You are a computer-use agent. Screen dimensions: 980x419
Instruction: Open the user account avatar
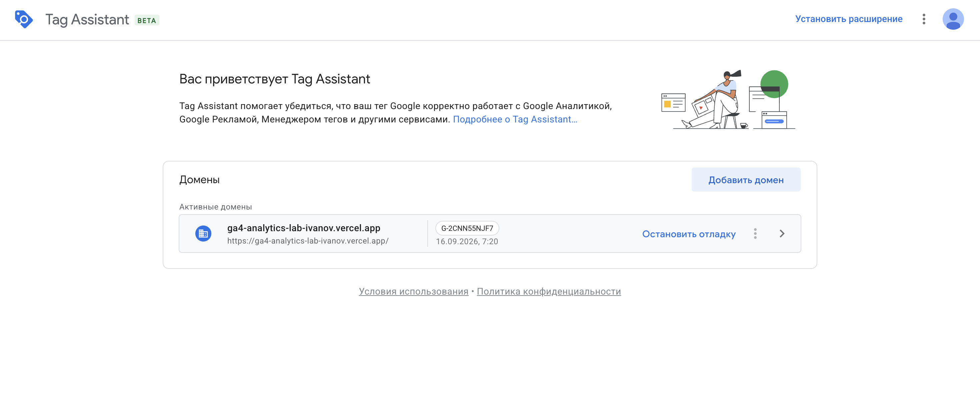pyautogui.click(x=953, y=19)
